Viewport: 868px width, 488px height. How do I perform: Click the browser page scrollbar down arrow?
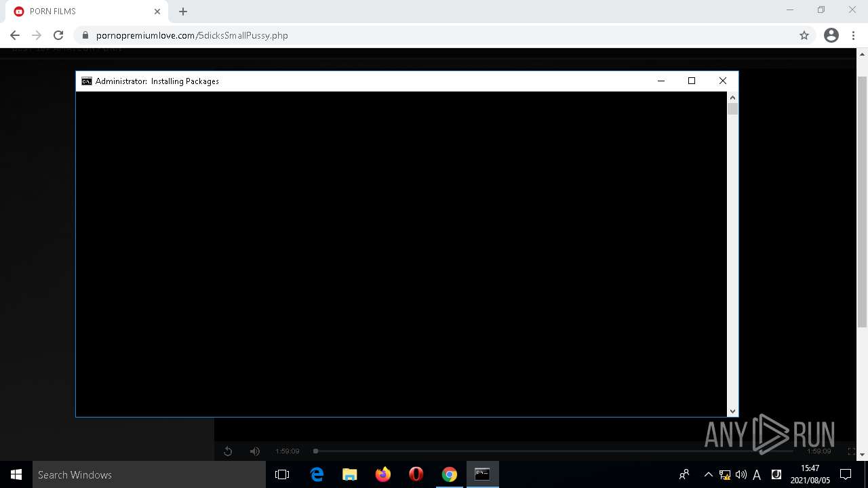pyautogui.click(x=863, y=455)
